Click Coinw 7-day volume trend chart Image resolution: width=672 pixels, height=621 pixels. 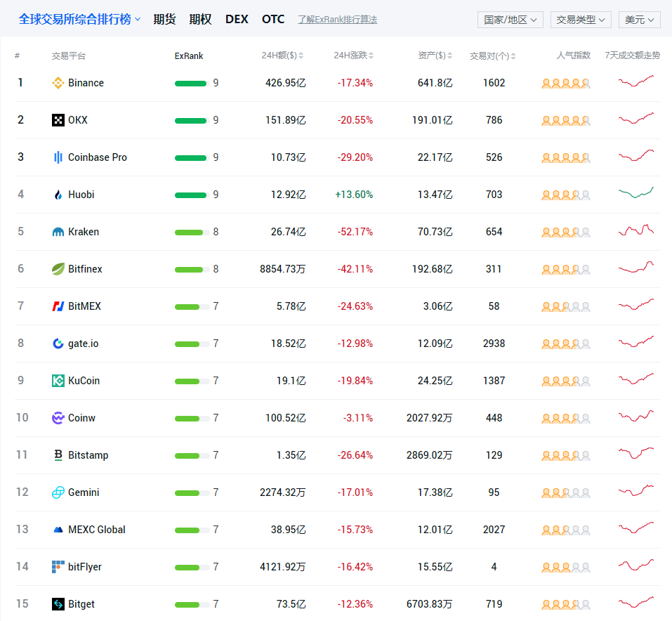pyautogui.click(x=636, y=416)
